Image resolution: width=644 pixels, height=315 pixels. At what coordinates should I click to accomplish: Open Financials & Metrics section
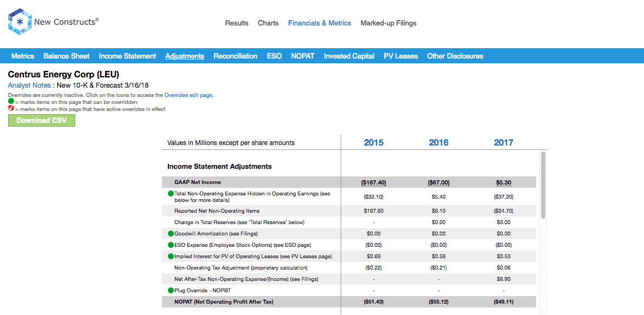(320, 23)
